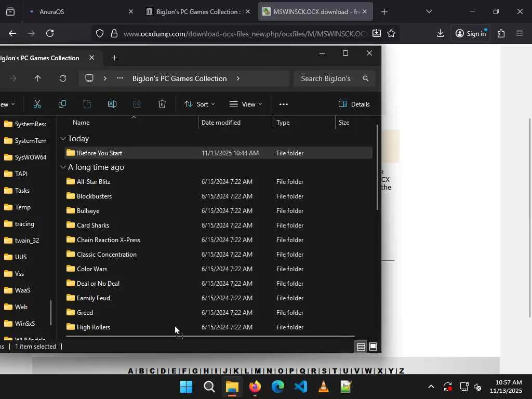Viewport: 532px width, 399px height.
Task: Click the Delete trash can icon
Action: [x=162, y=104]
